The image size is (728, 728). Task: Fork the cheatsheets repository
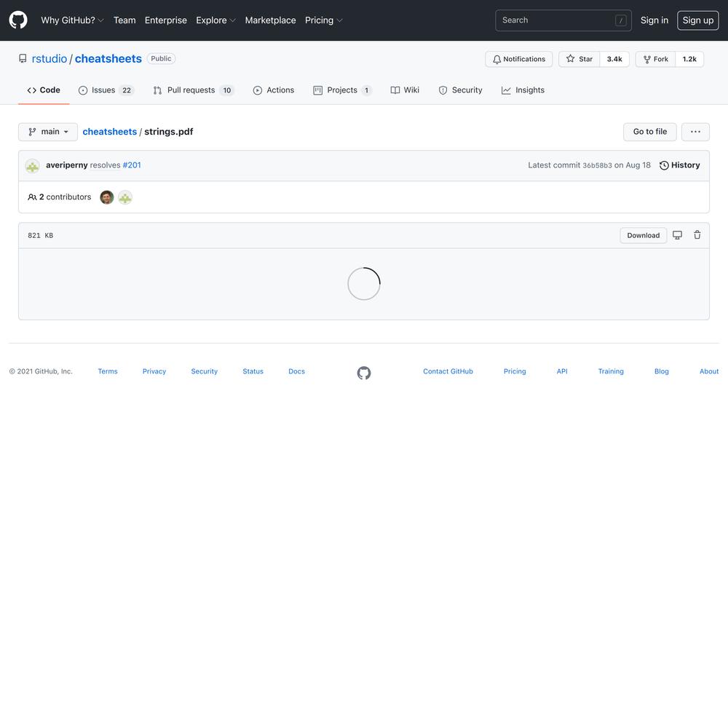[656, 60]
